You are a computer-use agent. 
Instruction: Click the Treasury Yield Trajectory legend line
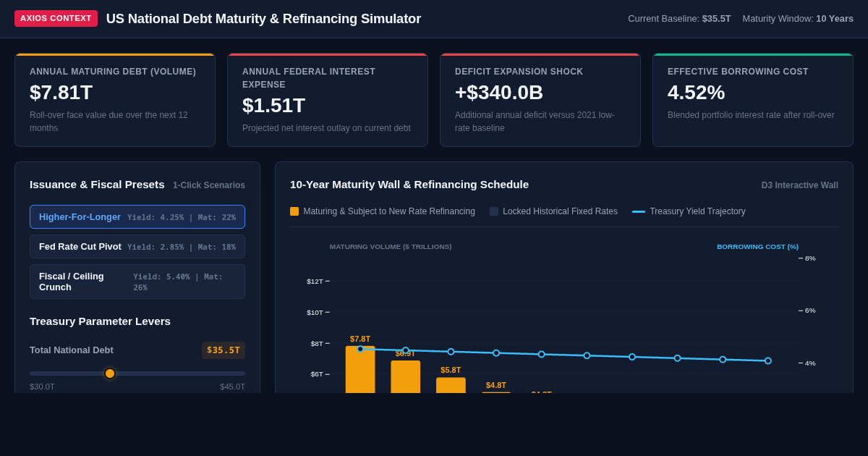coord(639,211)
